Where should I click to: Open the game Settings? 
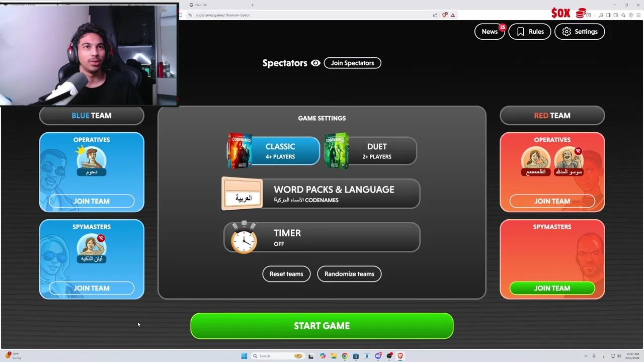580,32
